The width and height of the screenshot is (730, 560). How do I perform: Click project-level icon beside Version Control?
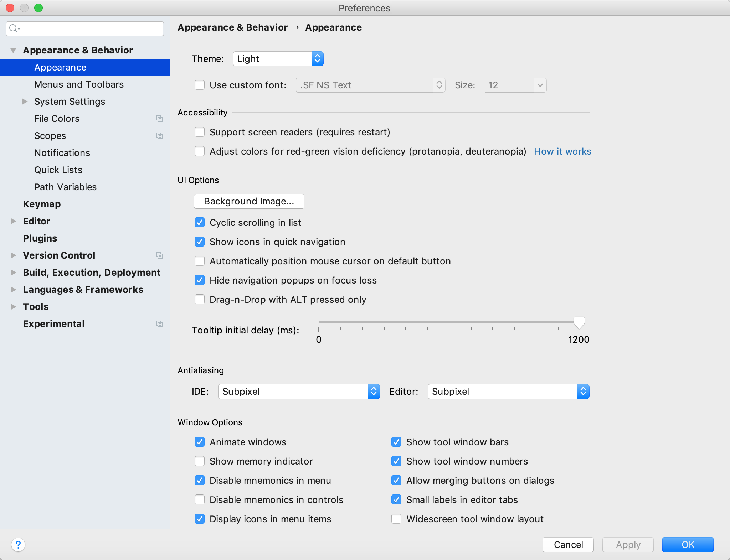click(x=159, y=255)
